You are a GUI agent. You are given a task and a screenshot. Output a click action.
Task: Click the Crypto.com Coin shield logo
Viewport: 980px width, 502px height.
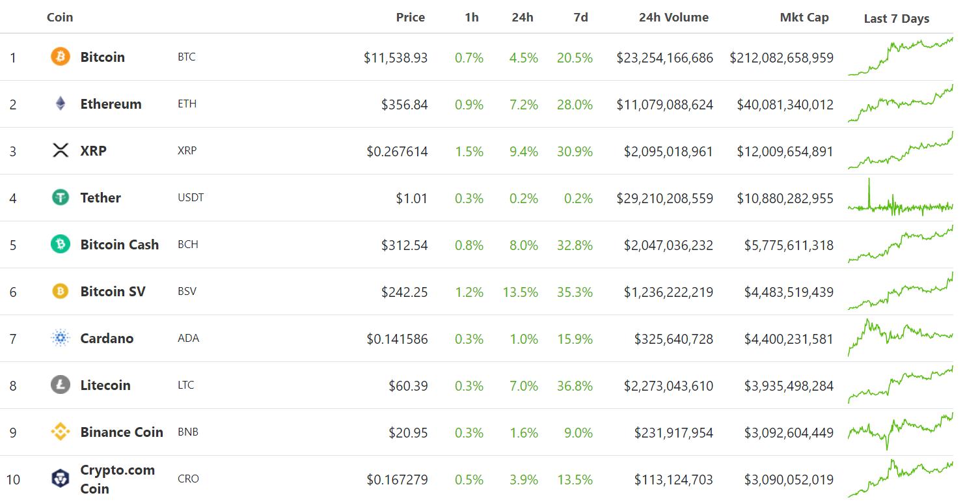(x=61, y=479)
